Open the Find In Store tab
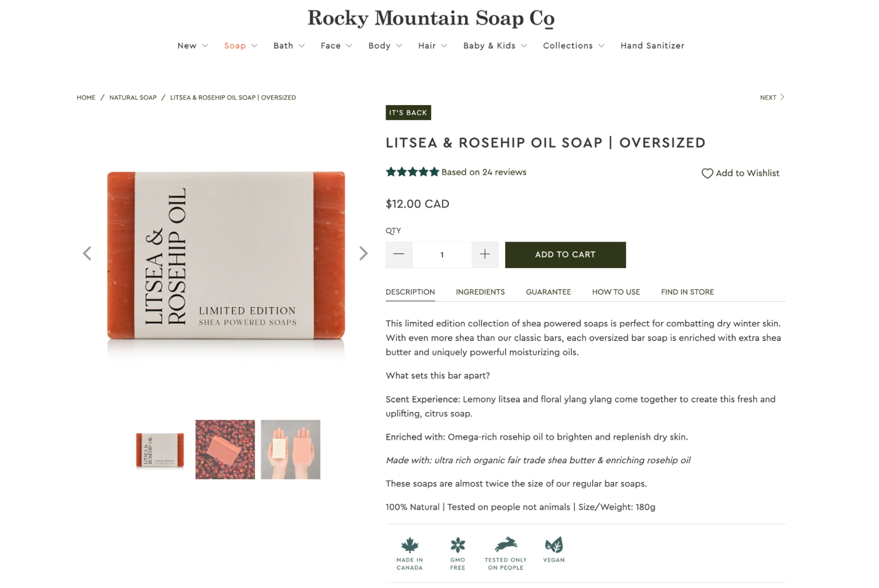879x588 pixels. (687, 292)
